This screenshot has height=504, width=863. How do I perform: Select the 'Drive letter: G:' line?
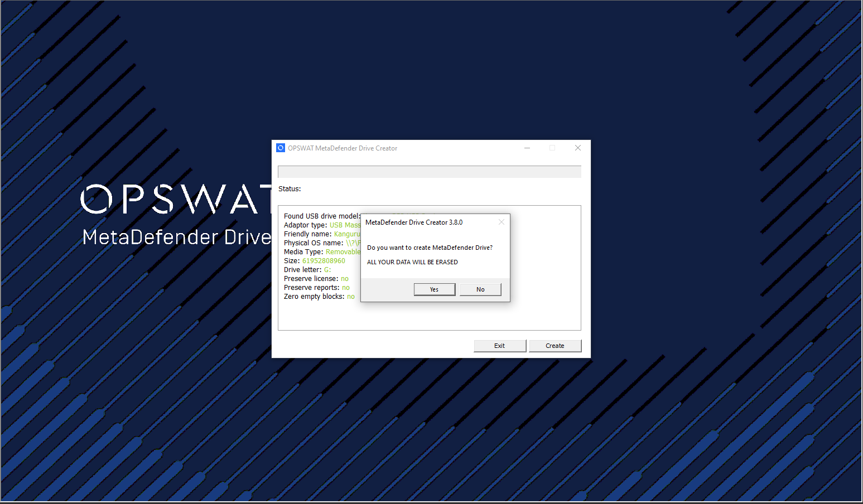pyautogui.click(x=307, y=270)
